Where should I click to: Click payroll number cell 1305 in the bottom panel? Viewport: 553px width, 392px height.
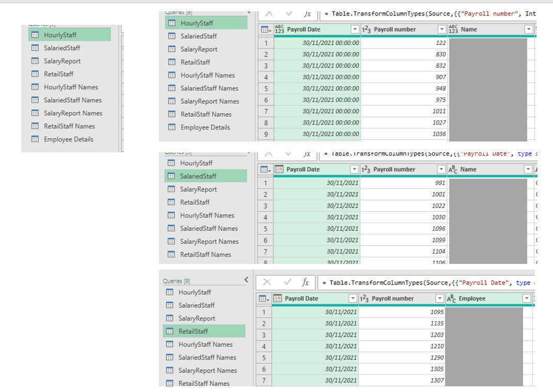(402, 369)
